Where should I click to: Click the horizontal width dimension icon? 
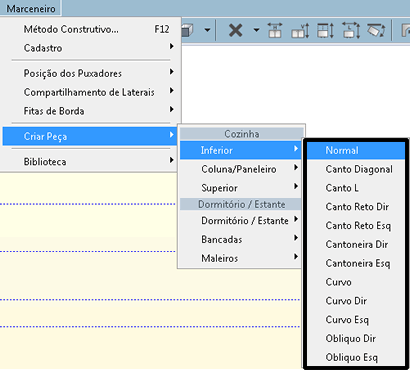click(x=275, y=30)
